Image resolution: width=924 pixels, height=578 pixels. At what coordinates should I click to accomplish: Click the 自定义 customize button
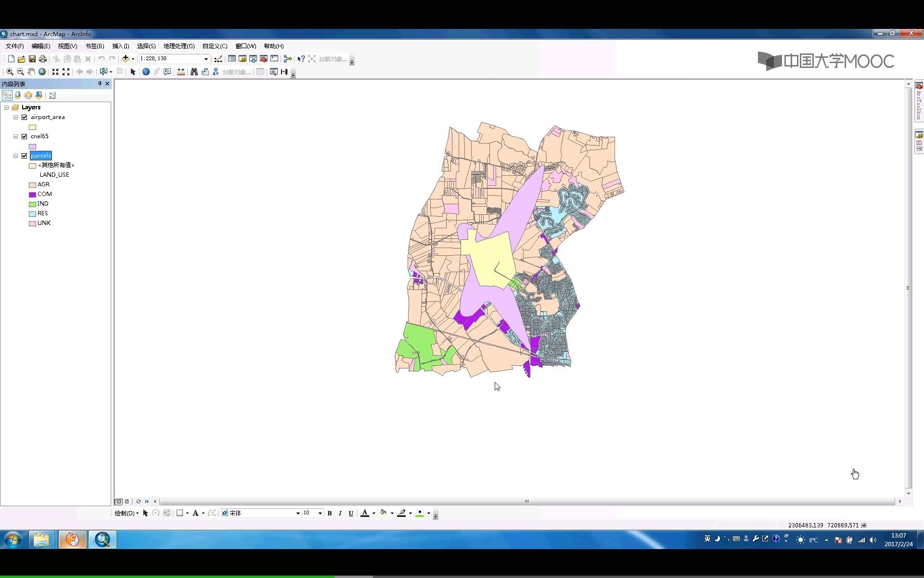pyautogui.click(x=214, y=46)
